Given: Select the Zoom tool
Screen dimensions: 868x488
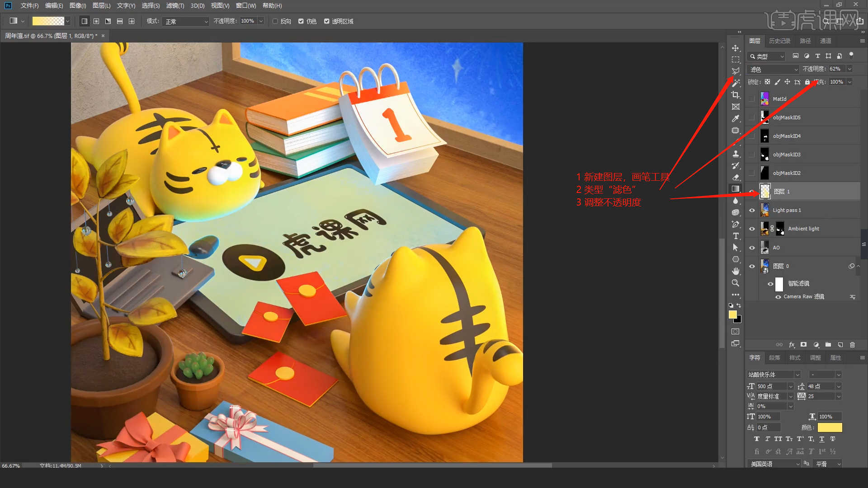Looking at the screenshot, I should click(x=736, y=283).
